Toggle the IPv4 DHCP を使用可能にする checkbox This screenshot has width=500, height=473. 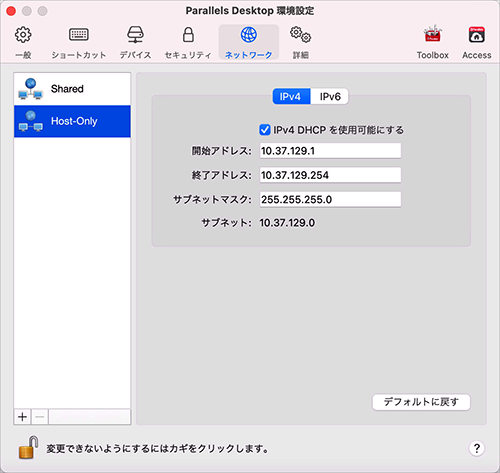pos(265,130)
